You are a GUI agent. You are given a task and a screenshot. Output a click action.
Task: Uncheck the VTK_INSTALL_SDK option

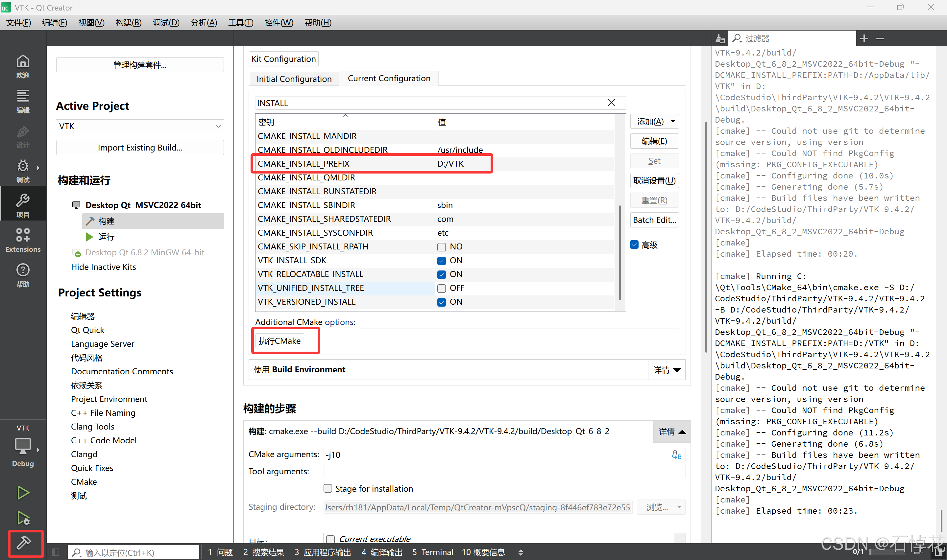click(x=441, y=261)
